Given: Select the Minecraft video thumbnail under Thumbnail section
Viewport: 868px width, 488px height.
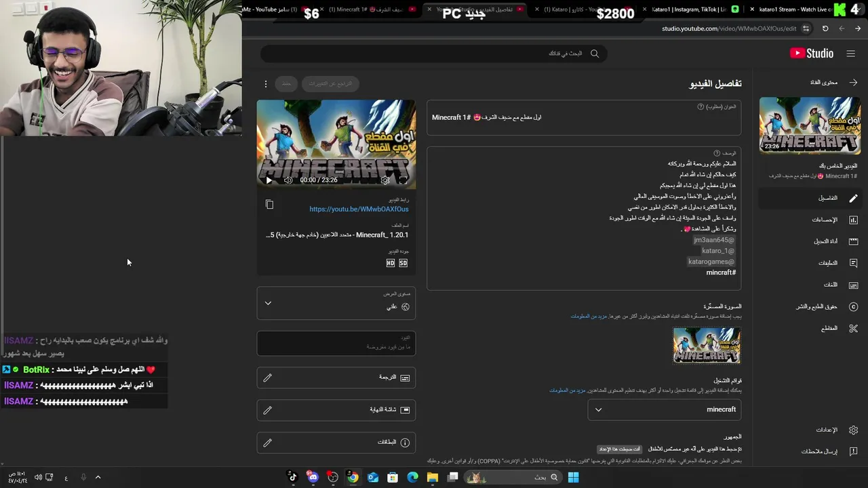Looking at the screenshot, I should [x=707, y=346].
